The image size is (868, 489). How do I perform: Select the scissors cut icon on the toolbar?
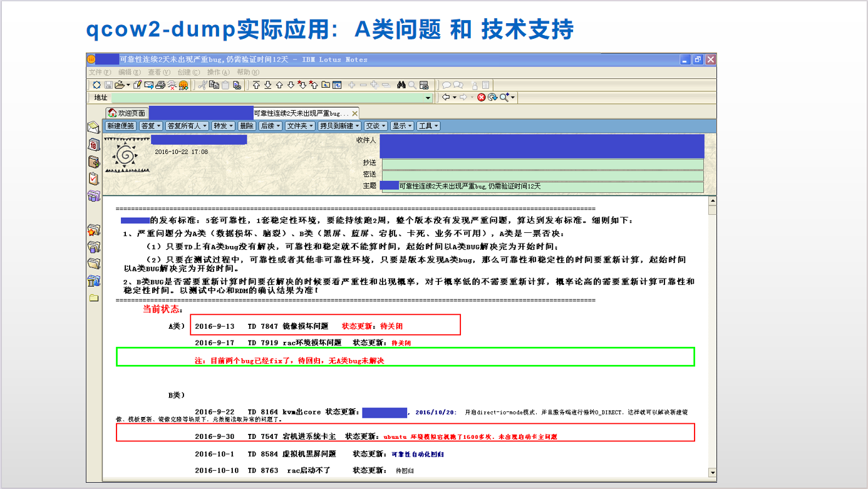(x=202, y=85)
